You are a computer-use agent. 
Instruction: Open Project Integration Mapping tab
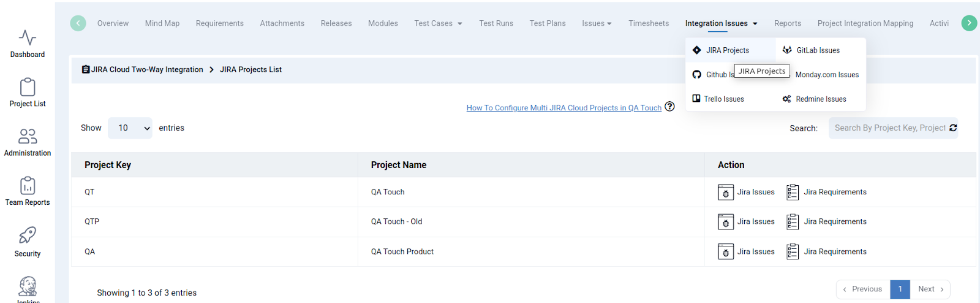point(865,23)
